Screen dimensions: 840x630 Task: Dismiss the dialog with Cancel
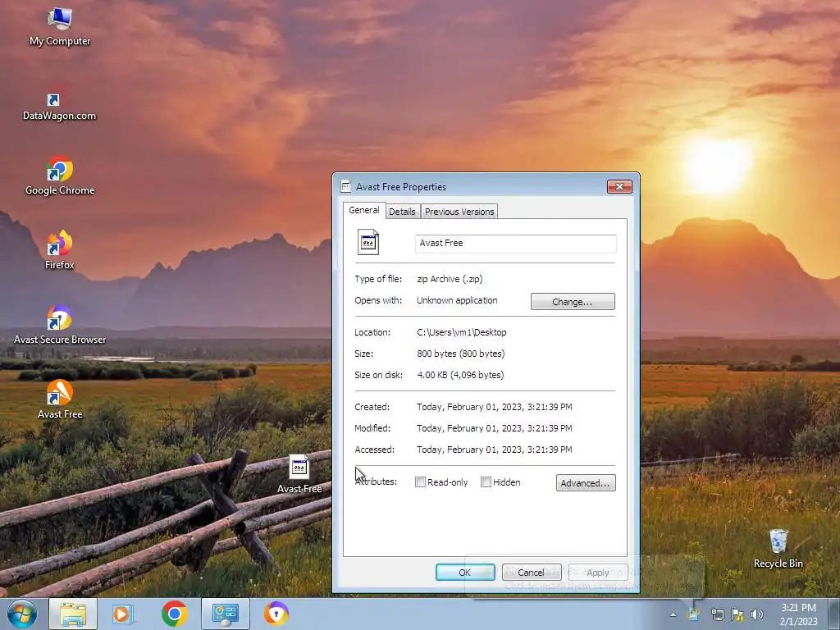tap(531, 572)
